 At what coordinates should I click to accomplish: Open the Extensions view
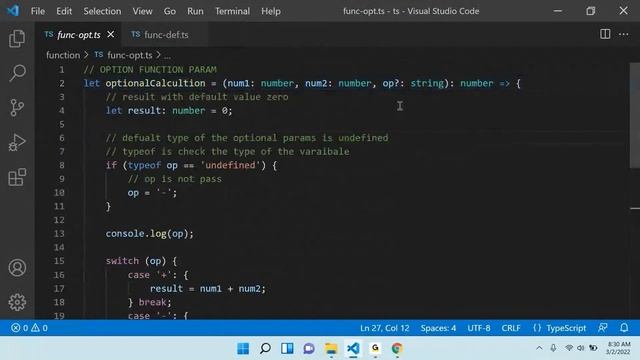coord(17,177)
